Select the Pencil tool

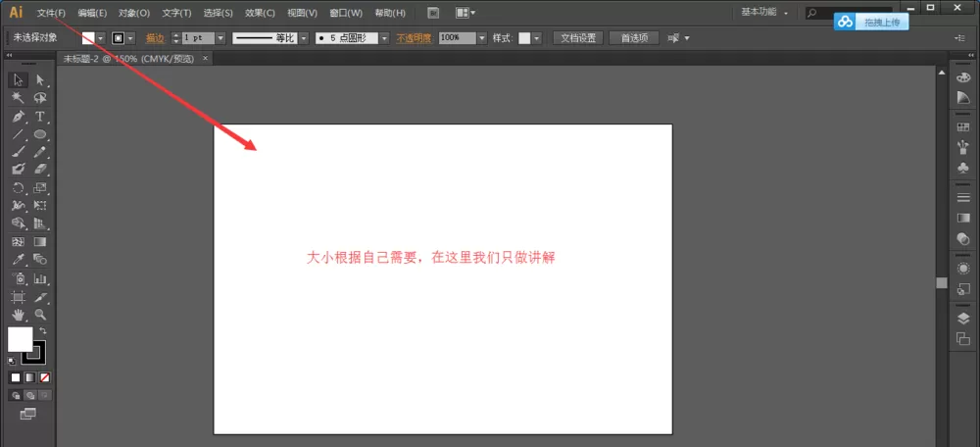tap(40, 151)
